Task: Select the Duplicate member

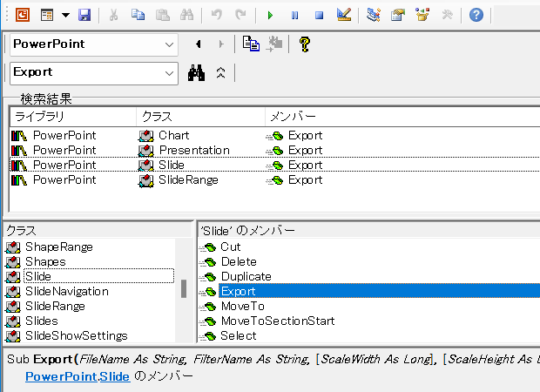Action: (x=246, y=277)
